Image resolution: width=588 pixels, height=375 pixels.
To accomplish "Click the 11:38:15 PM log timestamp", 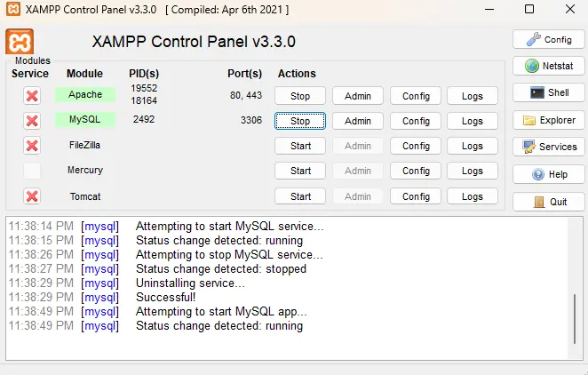I will tap(41, 241).
